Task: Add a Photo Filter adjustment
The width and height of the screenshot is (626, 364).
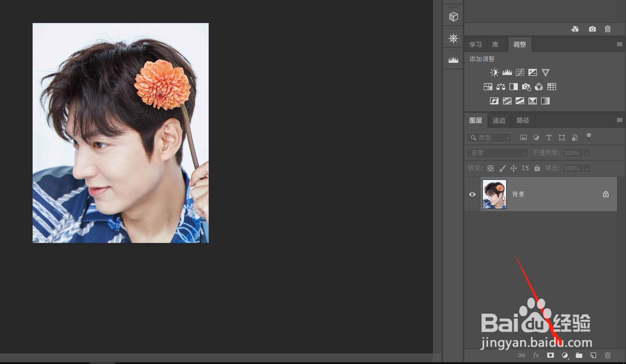Action: tap(526, 87)
